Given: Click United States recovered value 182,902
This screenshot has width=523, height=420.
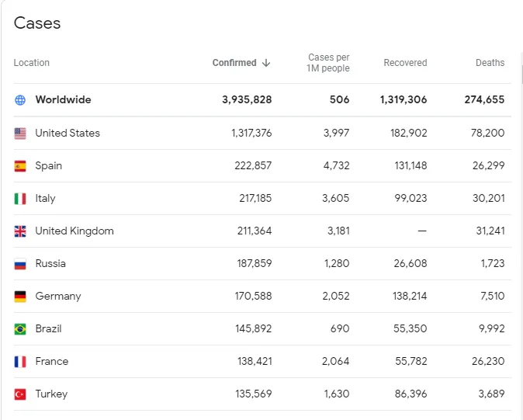Looking at the screenshot, I should 409,133.
